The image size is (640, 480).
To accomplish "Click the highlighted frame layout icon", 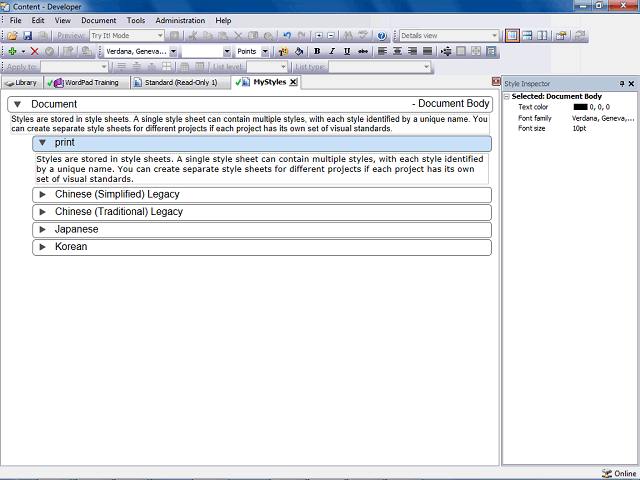I will [x=491, y=51].
